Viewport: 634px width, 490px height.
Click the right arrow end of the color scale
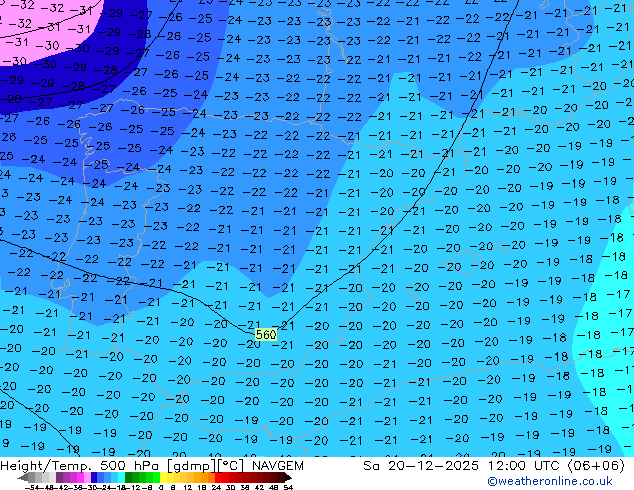[288, 477]
